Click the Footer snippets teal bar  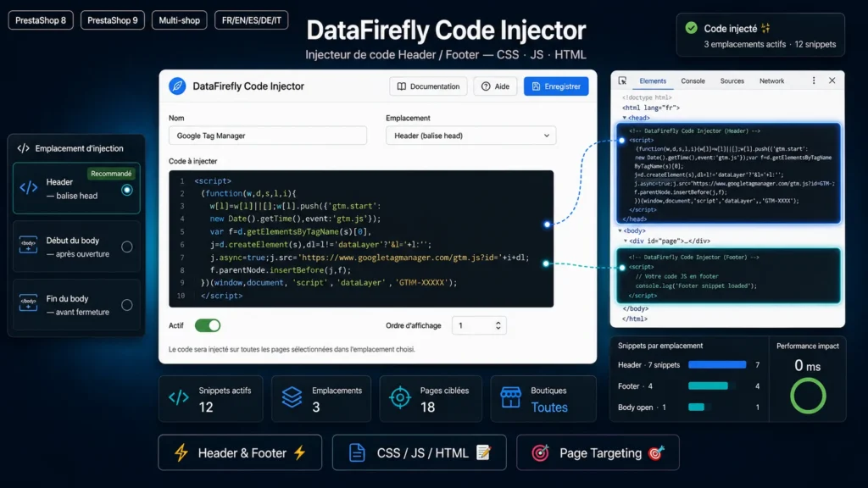point(708,385)
